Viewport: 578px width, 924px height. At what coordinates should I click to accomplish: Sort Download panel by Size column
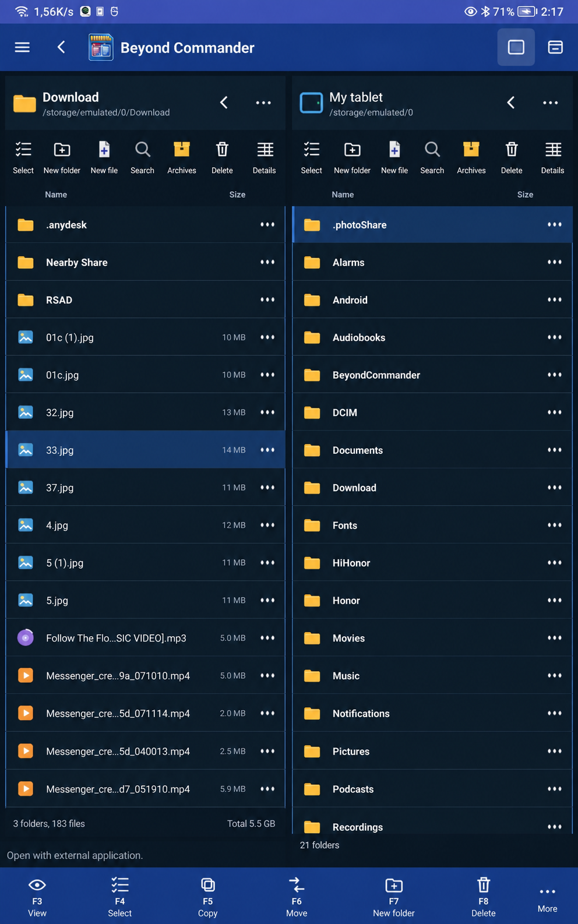[x=237, y=195]
